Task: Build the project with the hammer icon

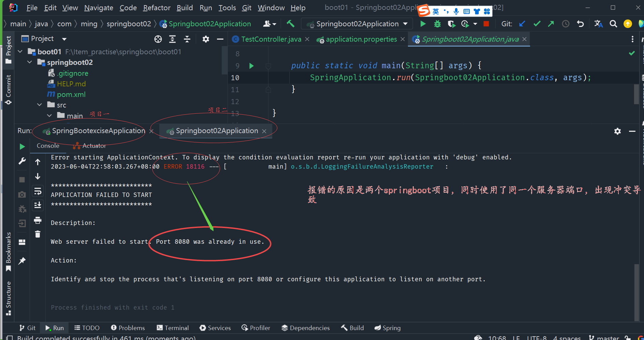Action: click(290, 24)
